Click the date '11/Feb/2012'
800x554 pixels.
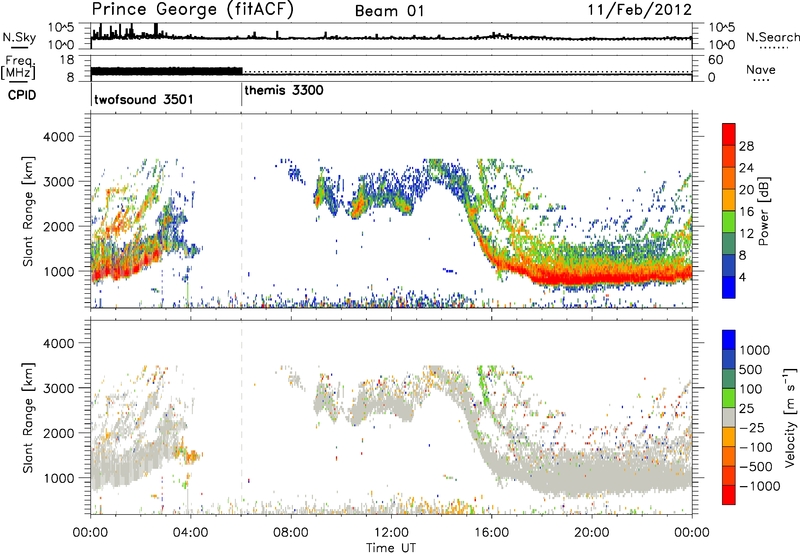[639, 10]
